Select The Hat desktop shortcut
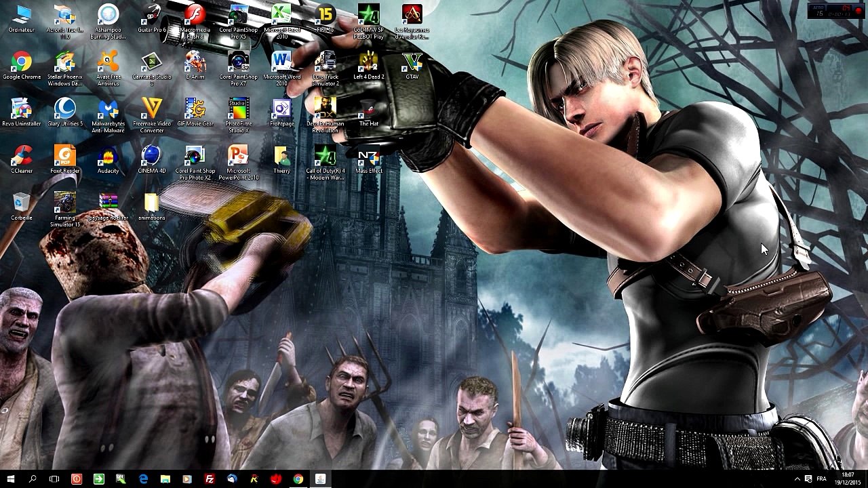The image size is (868, 488). point(369,113)
